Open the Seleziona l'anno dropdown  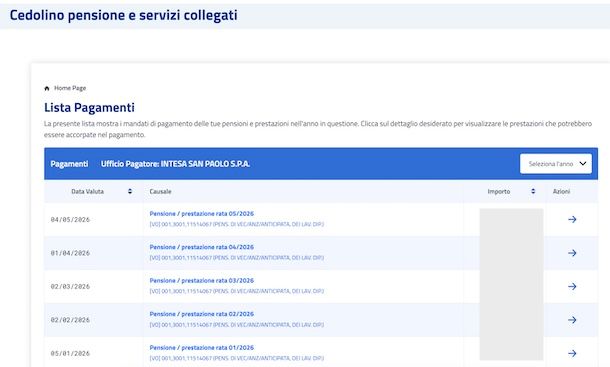point(556,164)
